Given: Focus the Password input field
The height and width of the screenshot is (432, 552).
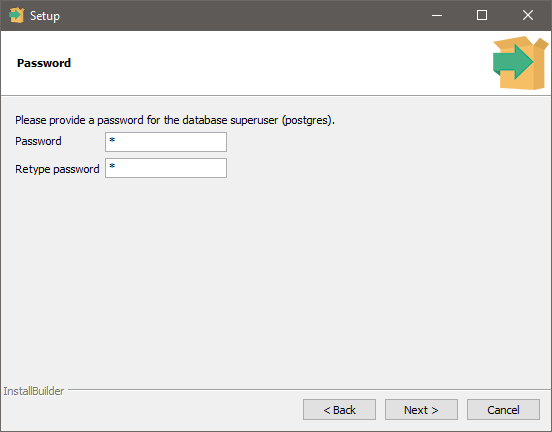Looking at the screenshot, I should 166,142.
